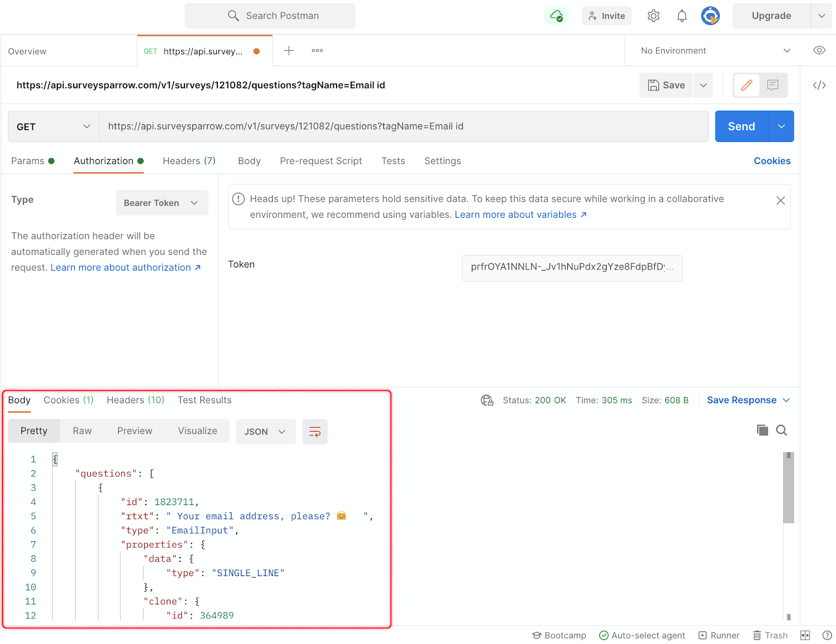Copy the response body
The width and height of the screenshot is (836, 644).
[762, 430]
